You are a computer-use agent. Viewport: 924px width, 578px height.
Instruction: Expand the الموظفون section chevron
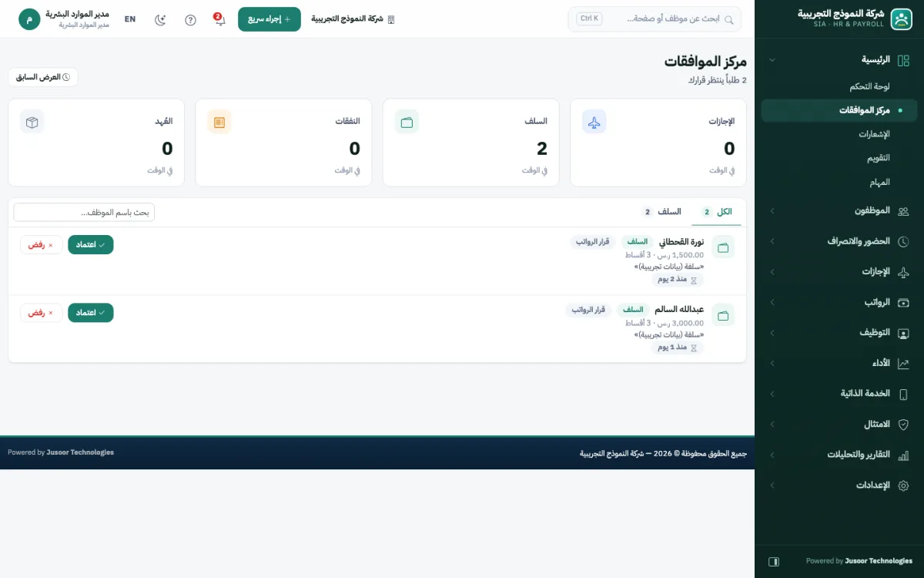coord(772,210)
